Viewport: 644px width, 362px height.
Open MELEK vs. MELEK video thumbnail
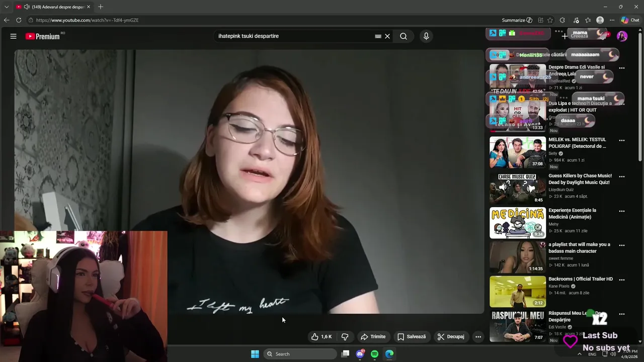[x=518, y=152]
